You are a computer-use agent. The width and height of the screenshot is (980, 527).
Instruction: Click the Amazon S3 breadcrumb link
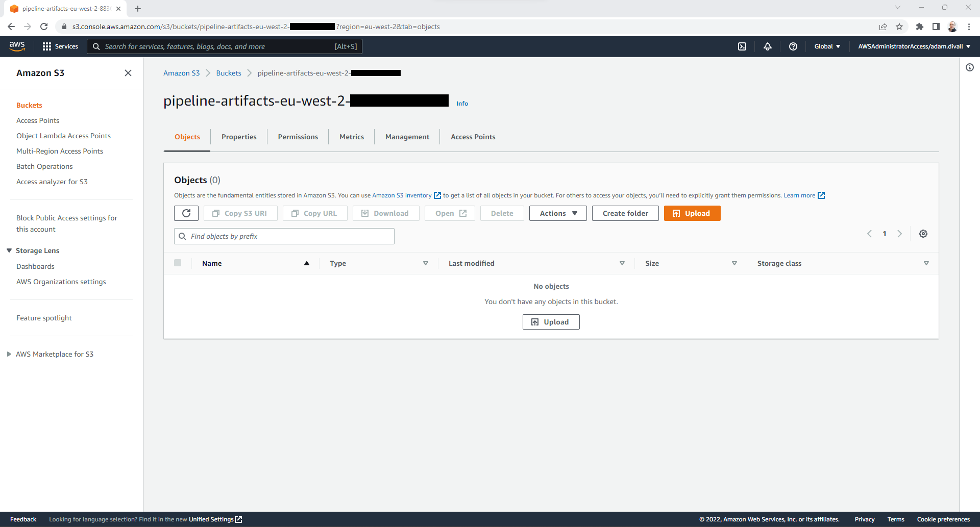click(x=181, y=73)
